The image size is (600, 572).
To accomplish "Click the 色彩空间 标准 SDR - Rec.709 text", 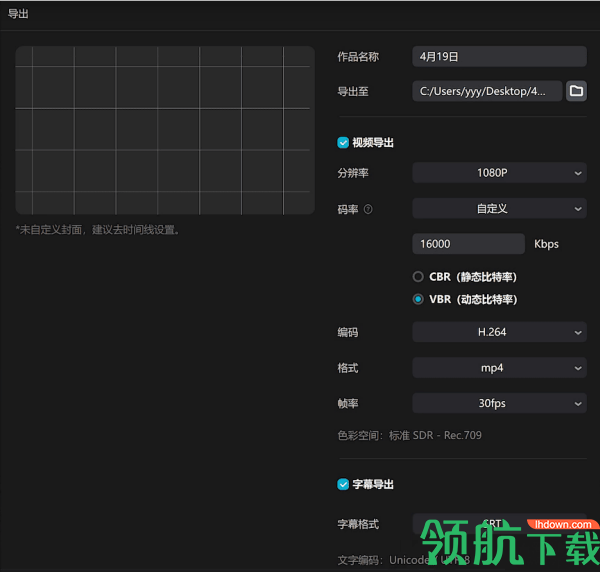I will coord(409,435).
